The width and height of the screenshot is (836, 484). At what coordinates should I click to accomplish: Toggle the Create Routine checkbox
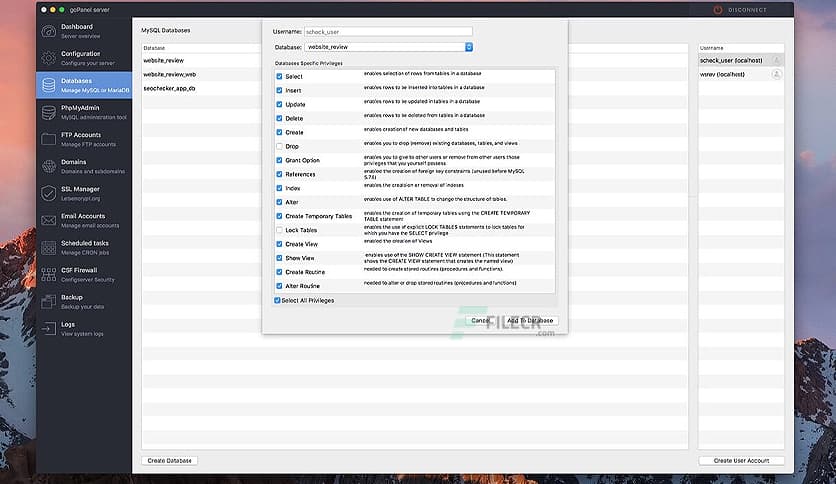coord(279,272)
